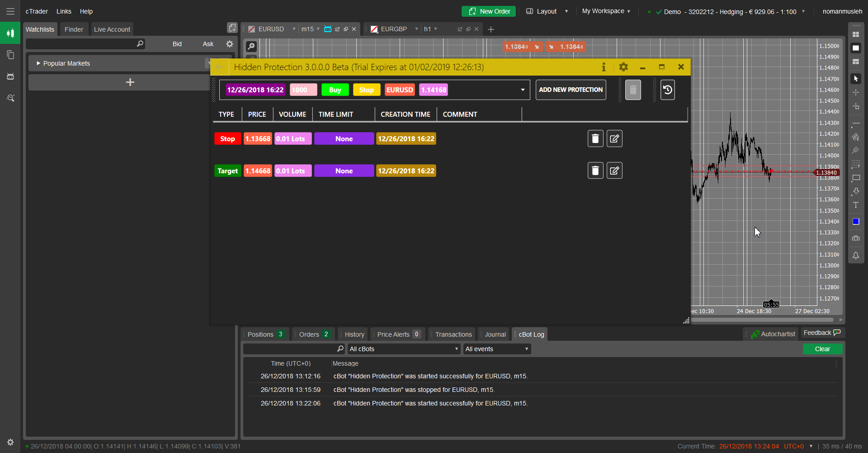Switch to the Finder tab
Image resolution: width=868 pixels, height=453 pixels.
pyautogui.click(x=74, y=29)
